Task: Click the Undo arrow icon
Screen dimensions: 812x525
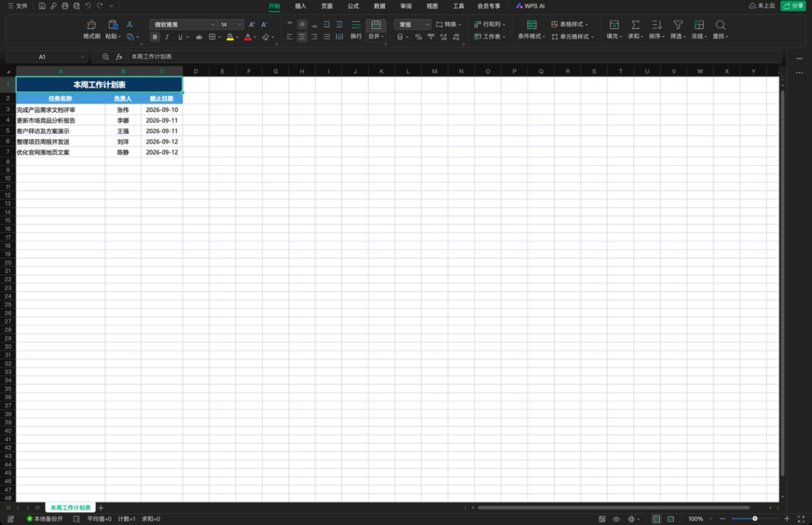Action: tap(88, 6)
